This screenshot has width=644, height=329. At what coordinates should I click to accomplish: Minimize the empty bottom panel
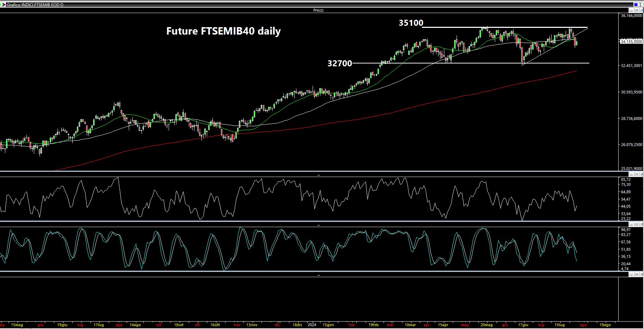click(632, 274)
